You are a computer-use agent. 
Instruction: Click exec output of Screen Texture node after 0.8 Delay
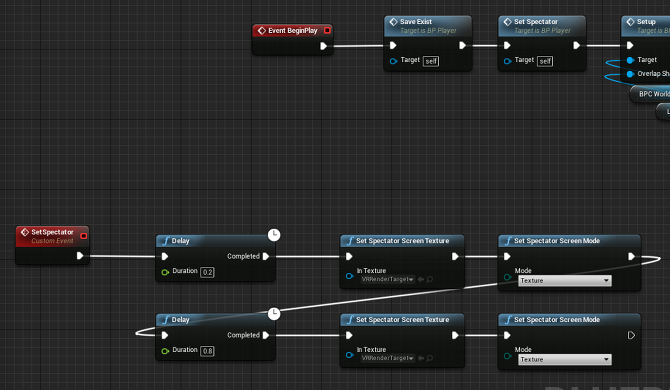click(x=455, y=335)
